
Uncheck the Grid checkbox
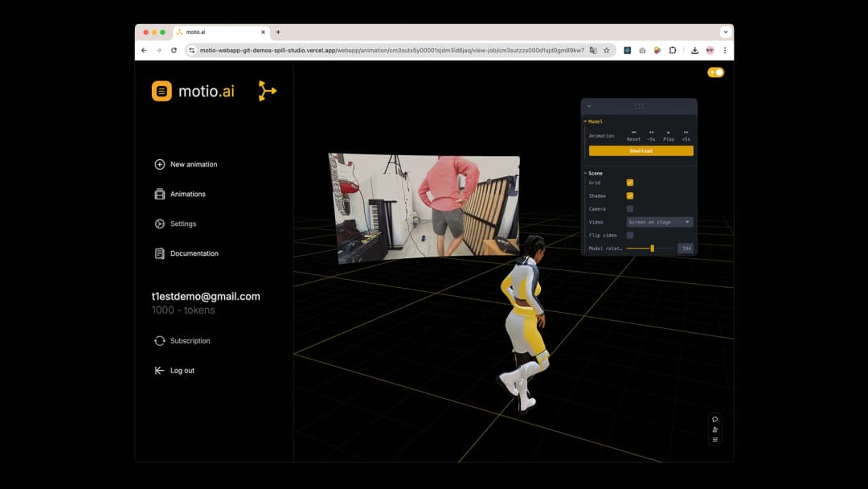[x=630, y=183]
